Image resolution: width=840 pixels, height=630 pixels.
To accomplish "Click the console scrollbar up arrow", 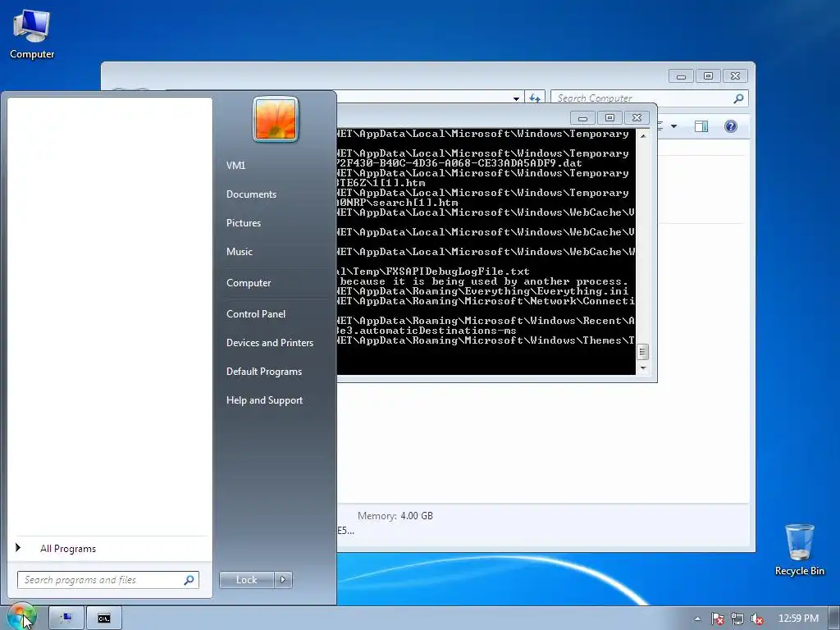I will [x=643, y=136].
